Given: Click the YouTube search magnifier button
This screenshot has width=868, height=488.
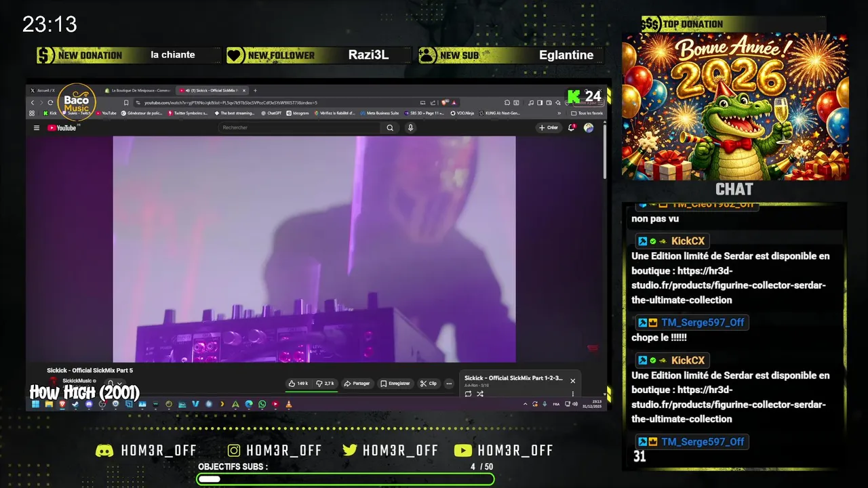Looking at the screenshot, I should pos(390,127).
